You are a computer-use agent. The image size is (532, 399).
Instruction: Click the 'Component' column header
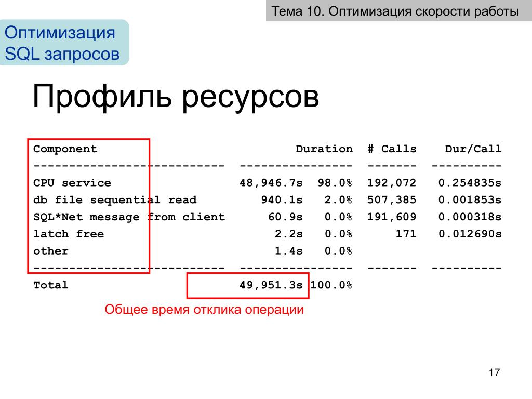pos(65,149)
